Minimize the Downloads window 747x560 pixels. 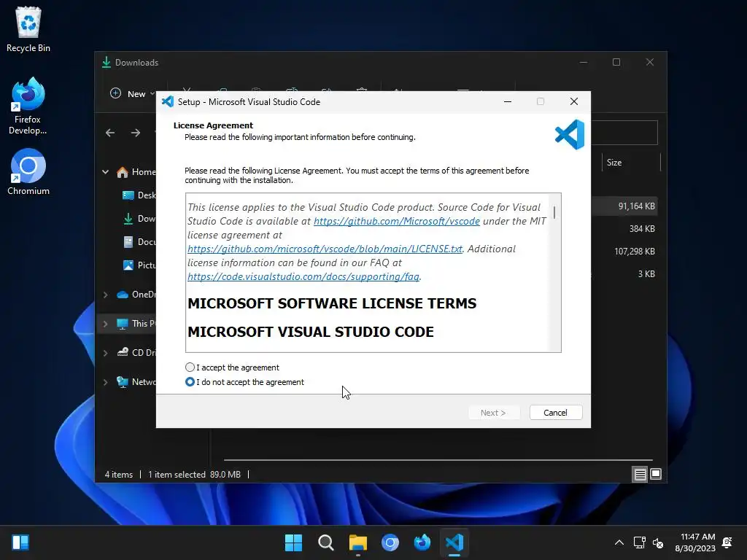(584, 63)
